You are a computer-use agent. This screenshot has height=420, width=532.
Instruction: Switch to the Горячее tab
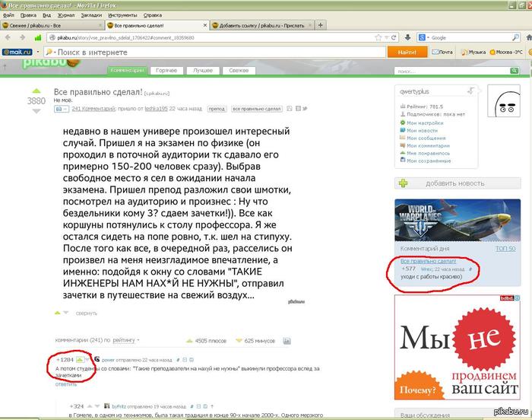point(166,70)
